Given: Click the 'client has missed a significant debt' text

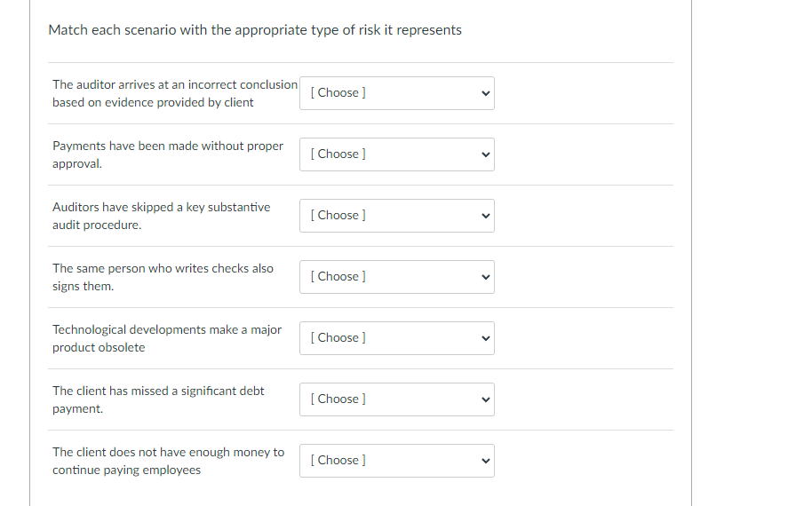Looking at the screenshot, I should click(158, 391).
